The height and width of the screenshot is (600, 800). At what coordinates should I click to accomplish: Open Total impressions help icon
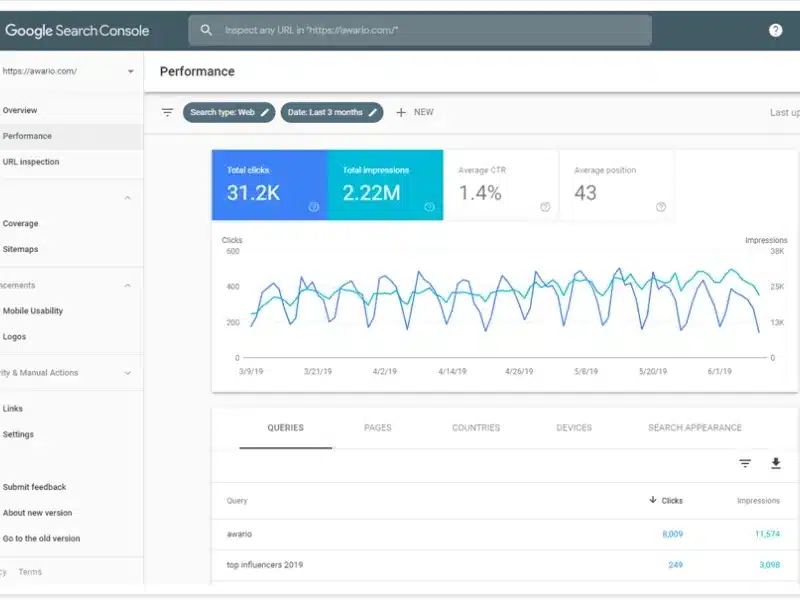pos(430,207)
